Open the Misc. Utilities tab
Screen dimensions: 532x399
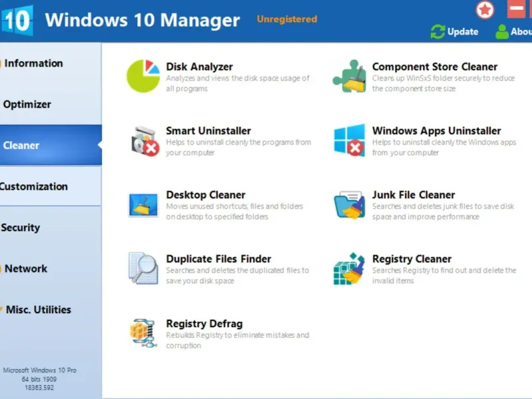click(x=51, y=309)
